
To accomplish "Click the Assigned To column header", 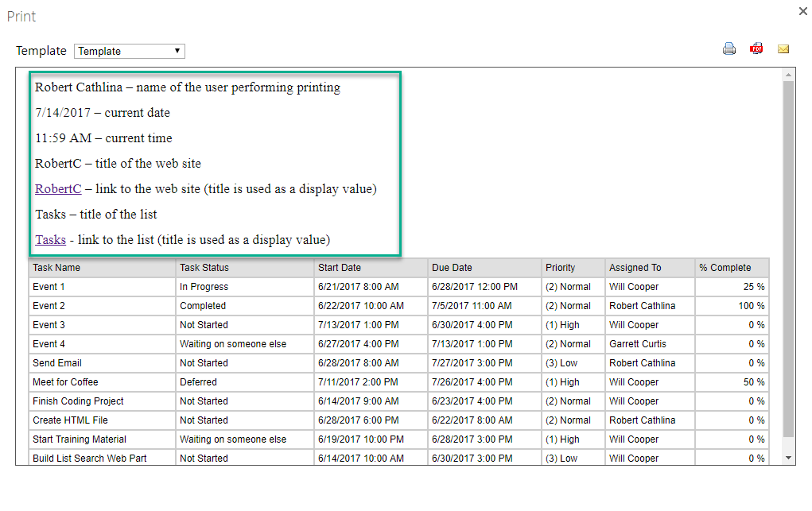I will pos(650,268).
